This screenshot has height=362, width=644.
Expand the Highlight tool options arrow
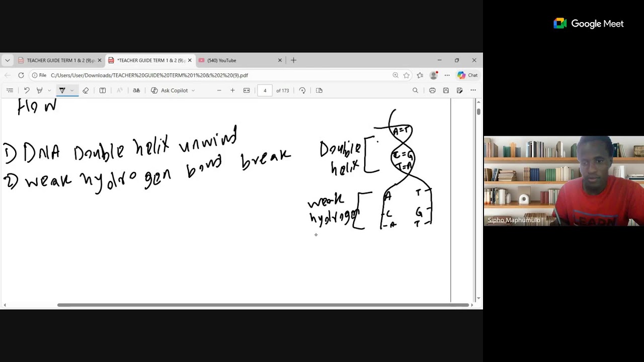tap(49, 90)
